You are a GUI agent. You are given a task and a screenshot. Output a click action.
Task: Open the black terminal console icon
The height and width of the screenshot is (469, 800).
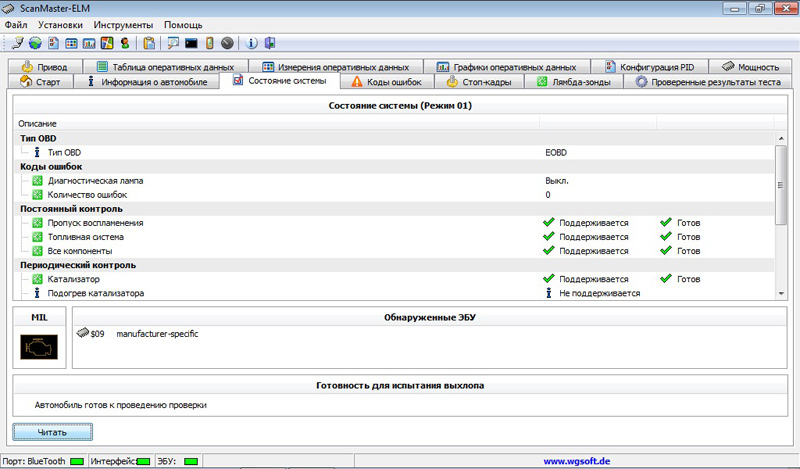[x=191, y=43]
